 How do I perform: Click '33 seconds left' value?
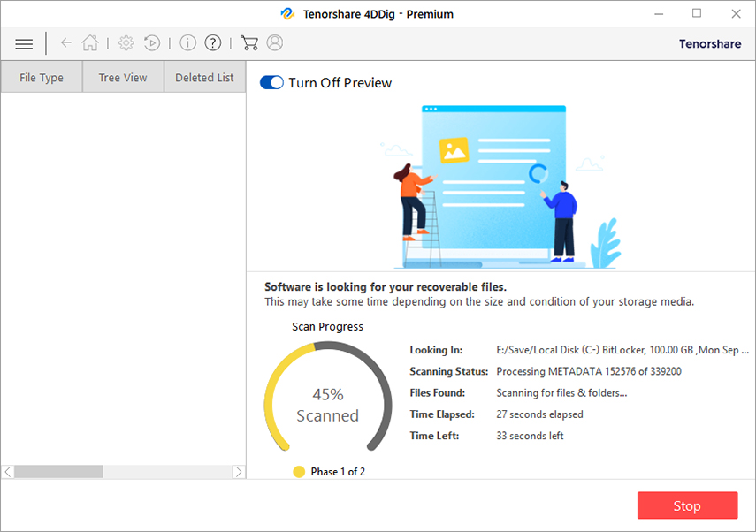(530, 436)
